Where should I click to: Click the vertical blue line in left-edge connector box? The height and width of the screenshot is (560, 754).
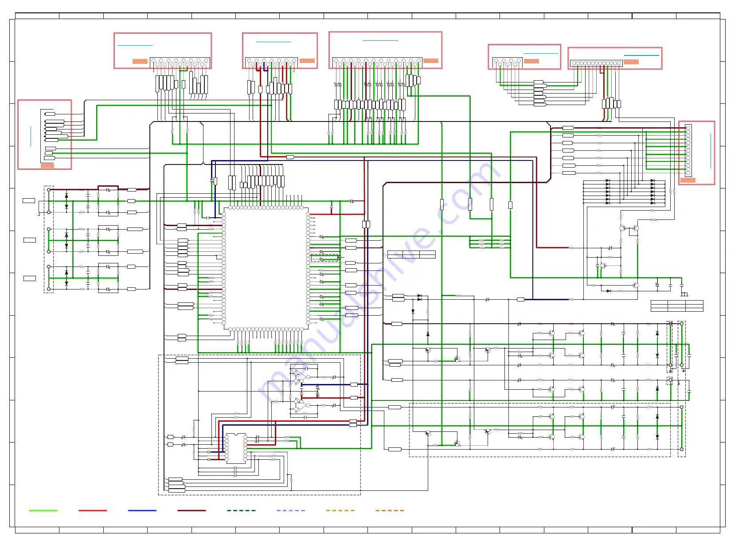point(31,136)
